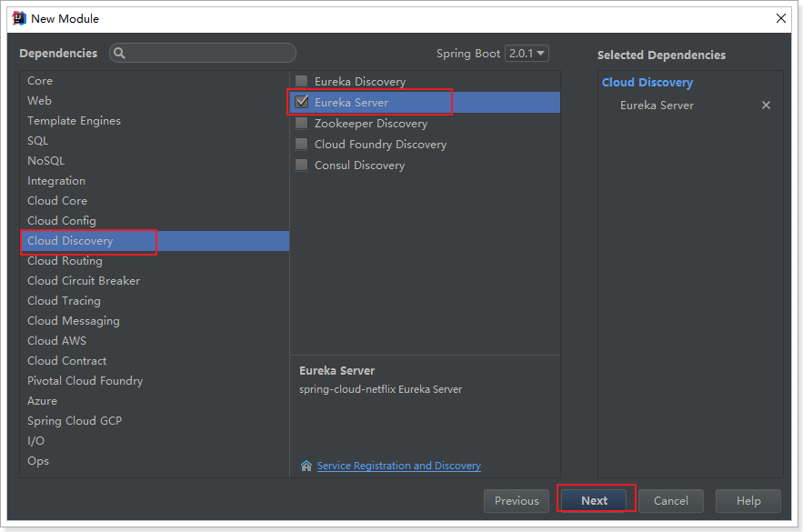
Task: Open Help for this dialog
Action: 748,501
